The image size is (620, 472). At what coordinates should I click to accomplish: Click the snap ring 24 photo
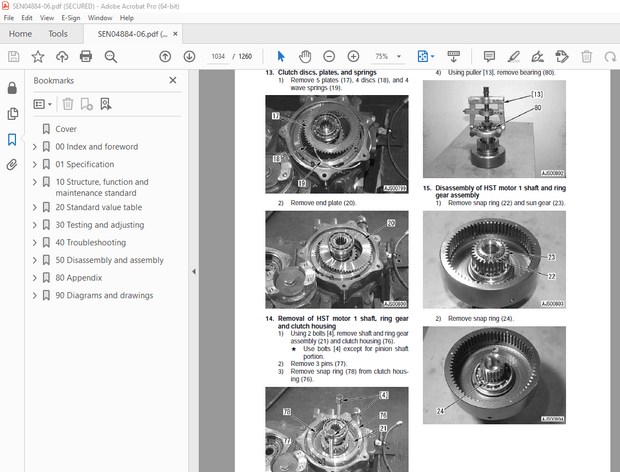tap(494, 375)
